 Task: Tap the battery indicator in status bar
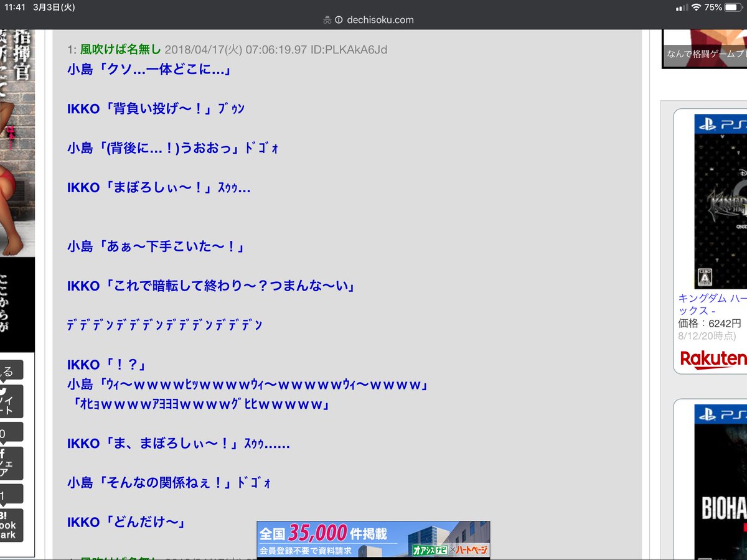[x=733, y=7]
